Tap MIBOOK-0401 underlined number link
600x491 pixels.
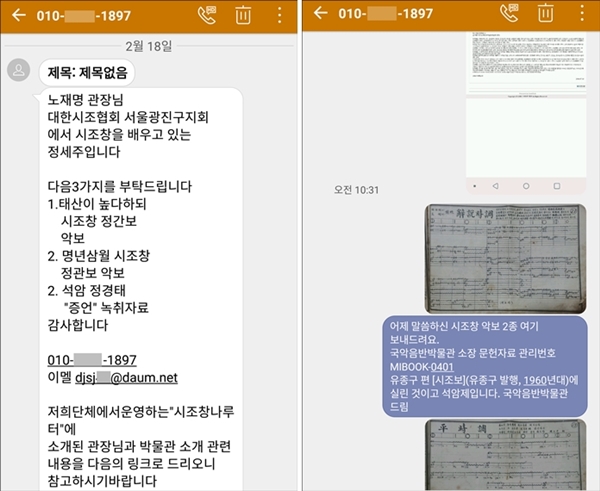click(442, 367)
